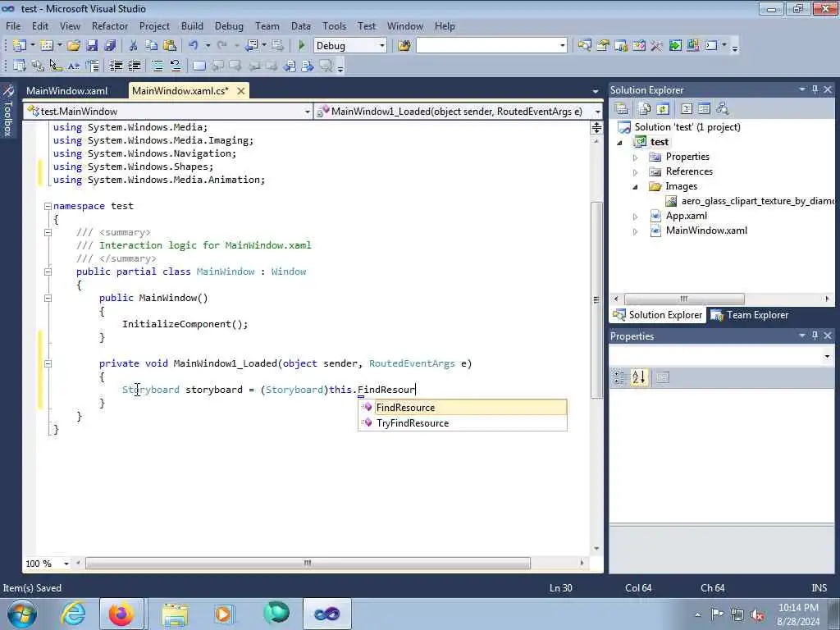Screen dimensions: 840x630
Task: Click the editor vertical scrollbar thumb
Action: pos(596,300)
